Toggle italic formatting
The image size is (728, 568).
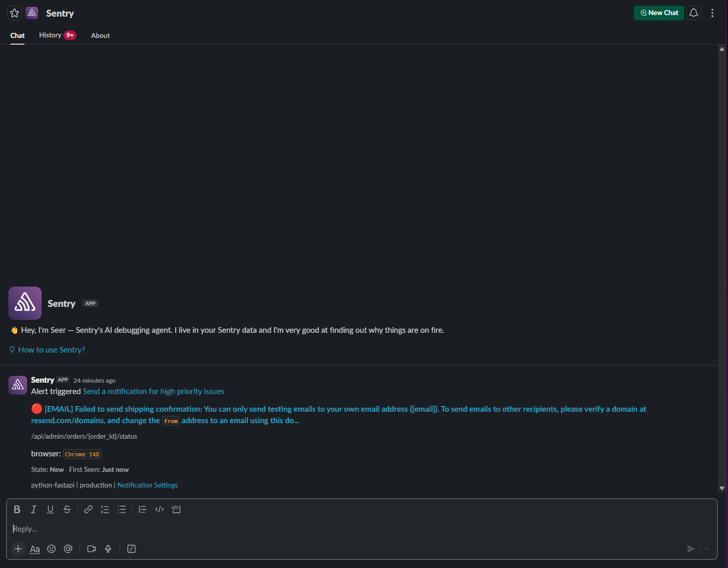(34, 509)
